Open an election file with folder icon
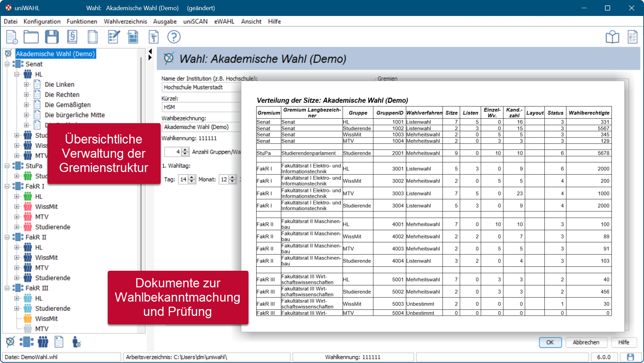 [31, 37]
